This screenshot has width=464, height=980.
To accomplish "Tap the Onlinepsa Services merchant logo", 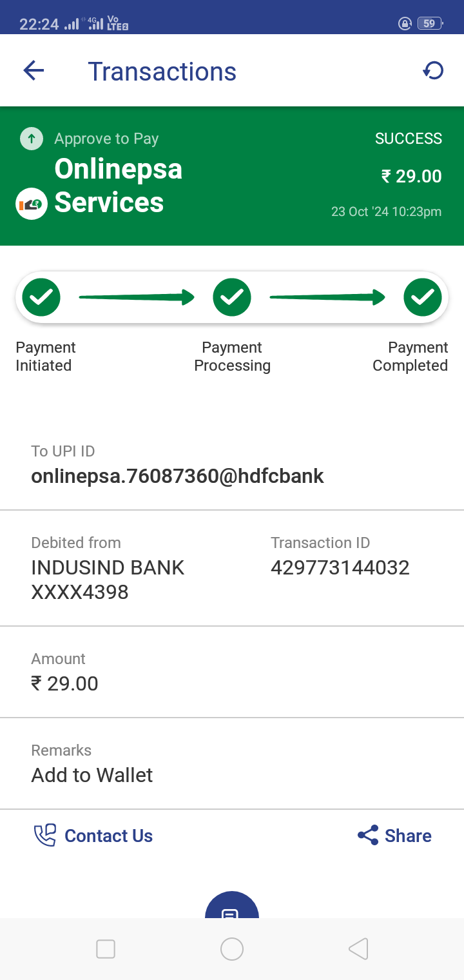I will click(32, 204).
